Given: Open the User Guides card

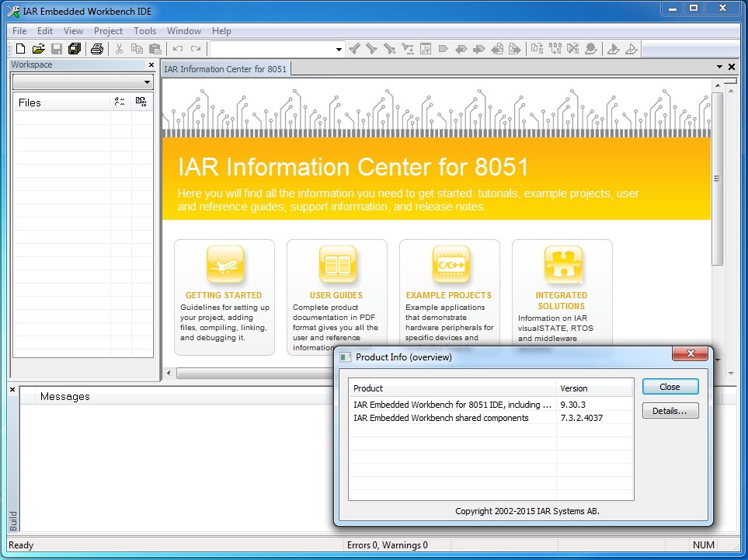Looking at the screenshot, I should [x=337, y=297].
